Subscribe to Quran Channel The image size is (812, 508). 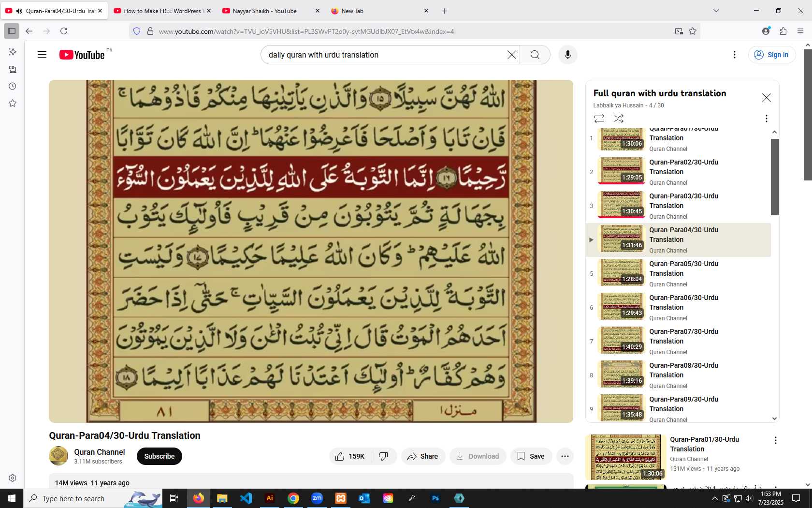159,456
